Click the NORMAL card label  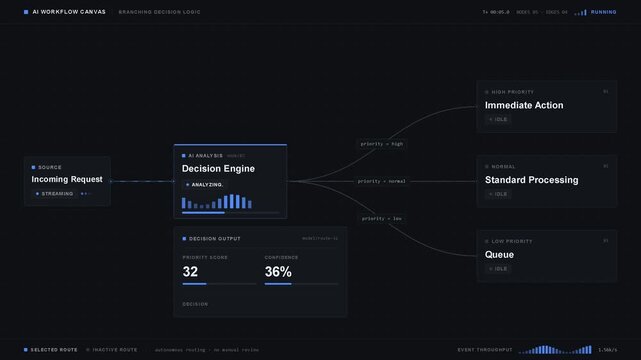tap(503, 167)
